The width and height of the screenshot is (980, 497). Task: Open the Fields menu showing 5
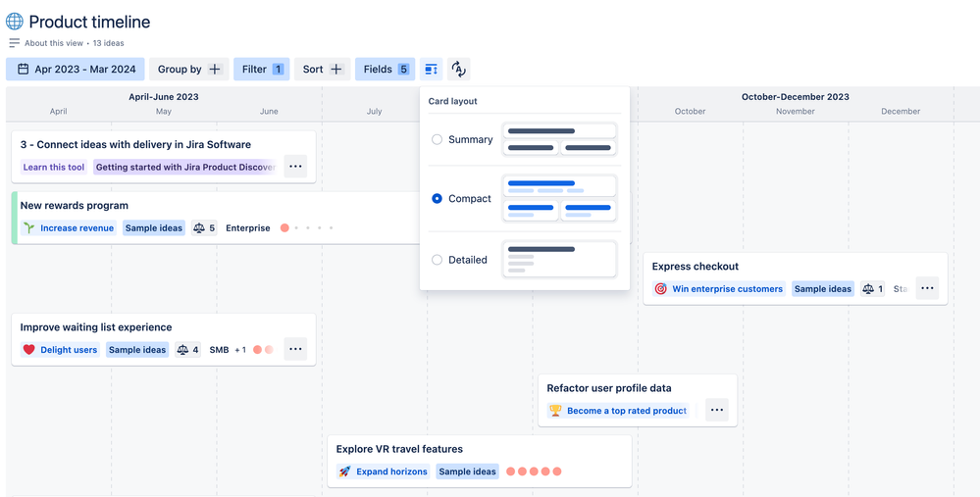(385, 70)
